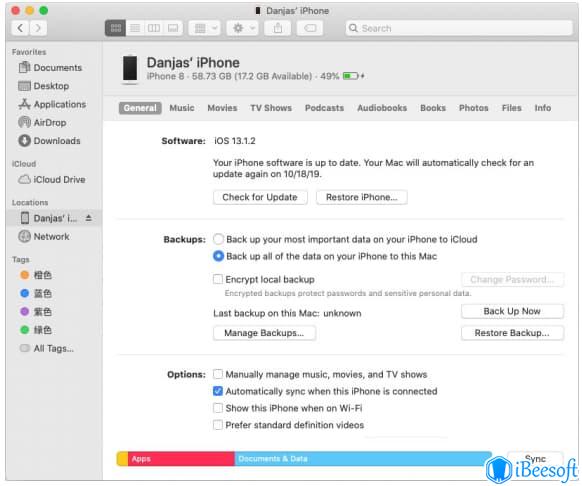This screenshot has height=486, width=582.
Task: Click the Share toolbar button
Action: tap(278, 28)
